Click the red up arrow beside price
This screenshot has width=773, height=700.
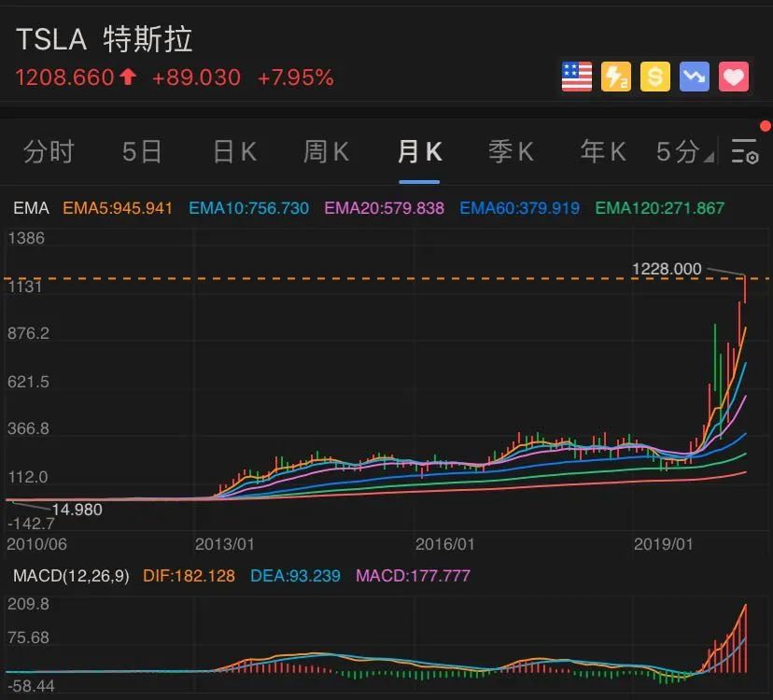click(127, 77)
